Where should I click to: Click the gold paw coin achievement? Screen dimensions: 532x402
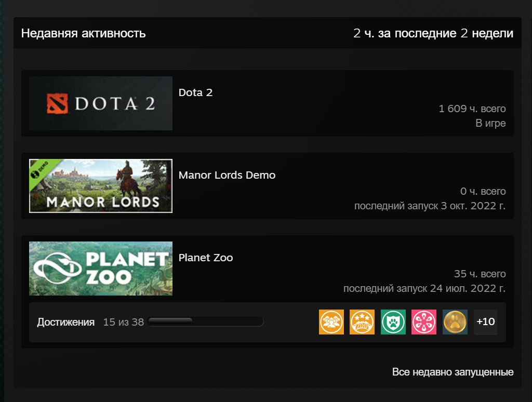pos(455,322)
